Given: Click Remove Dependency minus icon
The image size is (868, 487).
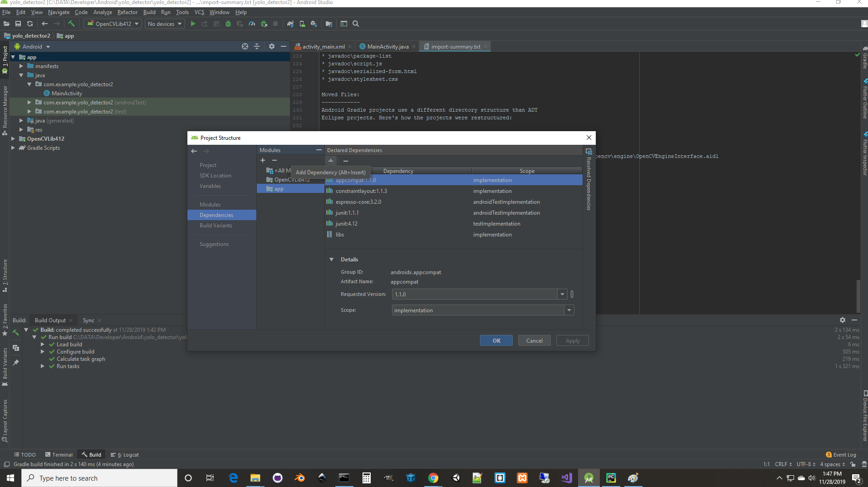Looking at the screenshot, I should [346, 161].
